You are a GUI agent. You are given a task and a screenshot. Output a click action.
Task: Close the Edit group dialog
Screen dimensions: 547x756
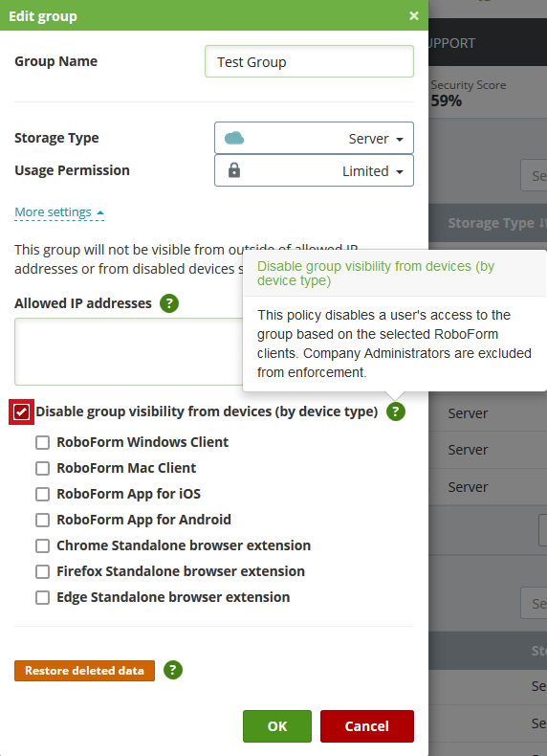pos(413,16)
